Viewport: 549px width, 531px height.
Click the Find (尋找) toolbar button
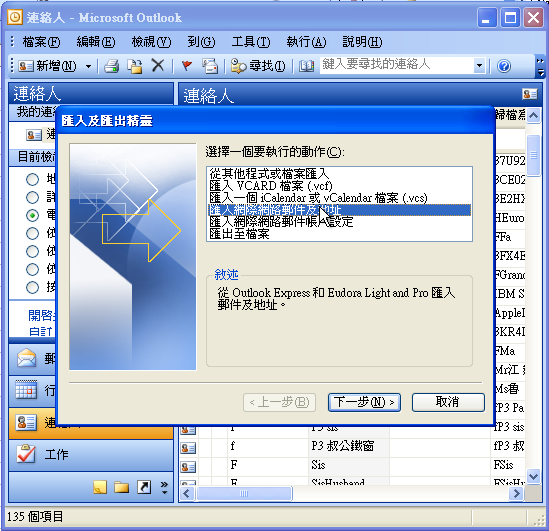point(258,66)
